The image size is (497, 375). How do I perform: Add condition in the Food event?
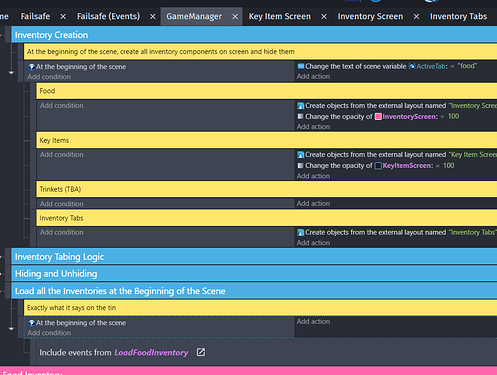click(62, 105)
